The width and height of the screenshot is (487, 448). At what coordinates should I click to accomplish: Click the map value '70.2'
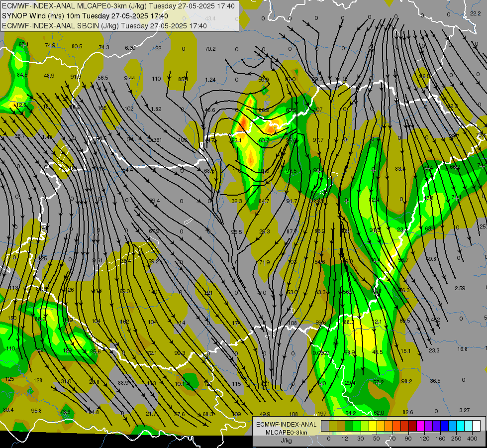[210, 49]
